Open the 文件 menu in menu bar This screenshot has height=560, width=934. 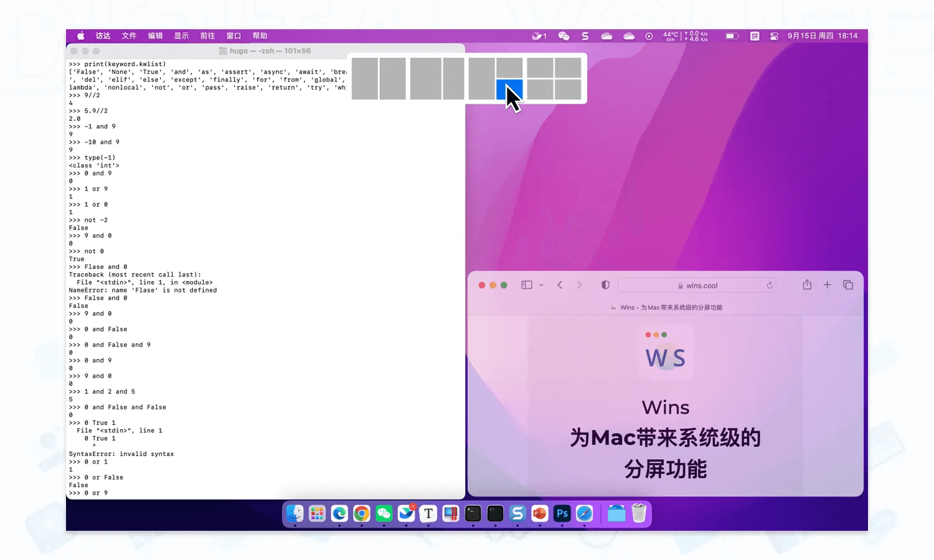pyautogui.click(x=129, y=36)
